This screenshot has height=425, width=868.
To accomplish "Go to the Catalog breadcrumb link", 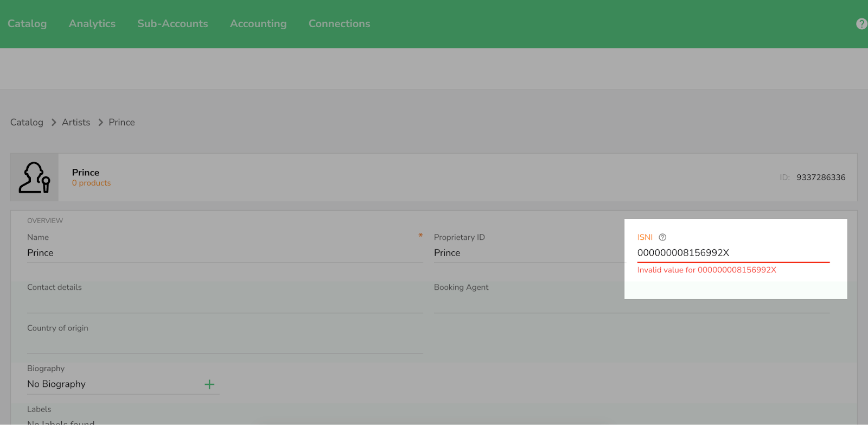I will (x=27, y=122).
